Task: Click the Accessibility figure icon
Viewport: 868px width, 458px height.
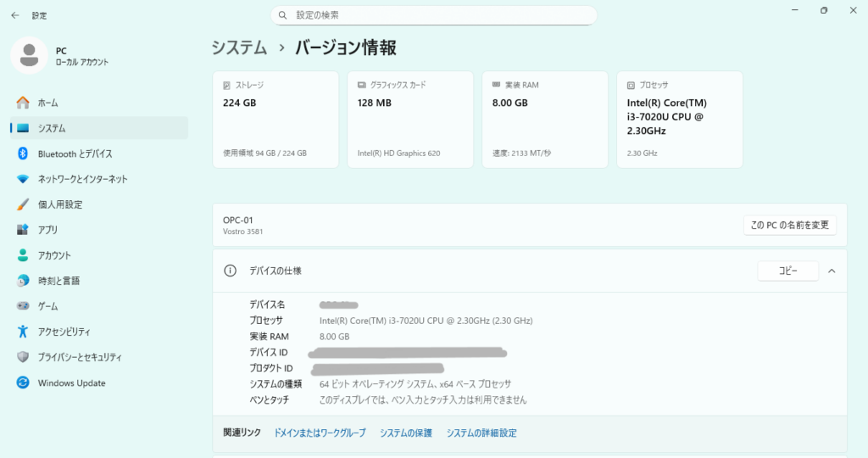Action: 23,332
